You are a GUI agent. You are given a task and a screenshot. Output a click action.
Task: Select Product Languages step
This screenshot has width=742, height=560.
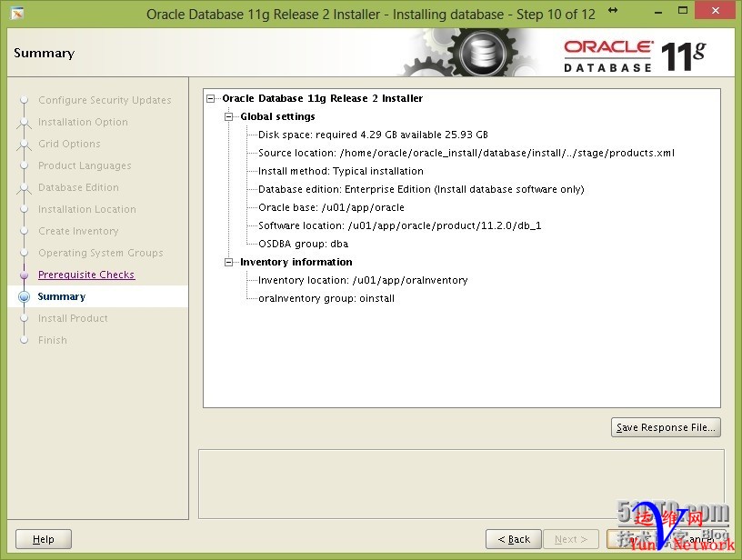pyautogui.click(x=85, y=165)
